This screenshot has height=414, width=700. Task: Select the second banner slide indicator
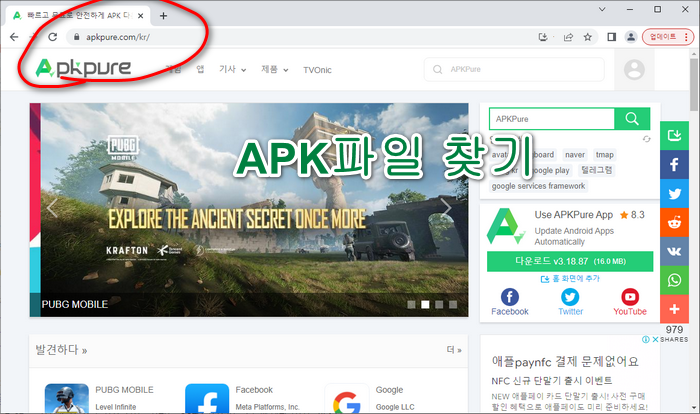(x=425, y=305)
